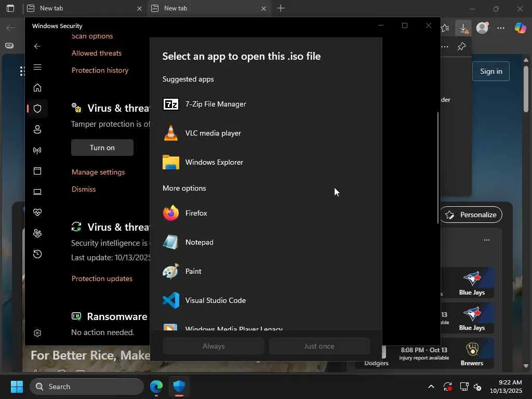Click Personalize button on new tab page
The image size is (532, 399).
tap(472, 215)
